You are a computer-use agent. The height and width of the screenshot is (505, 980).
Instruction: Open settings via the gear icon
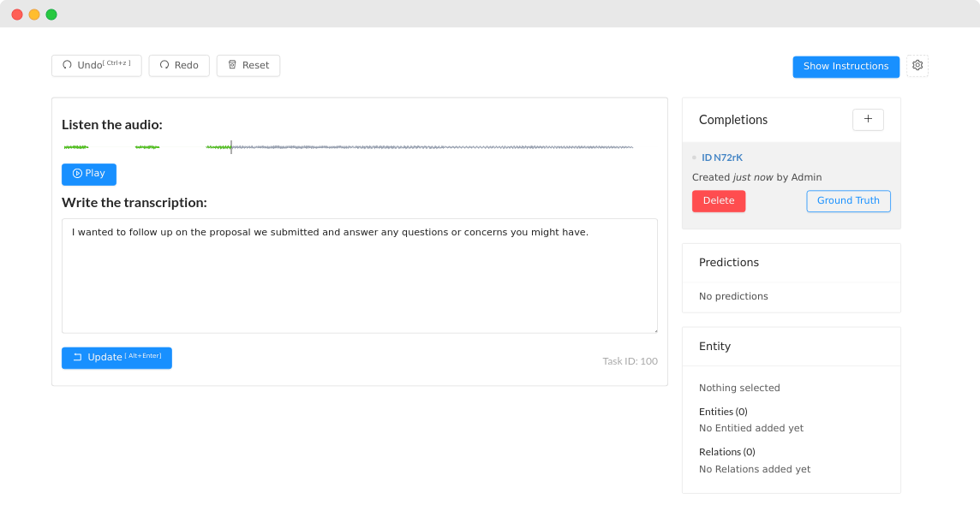917,66
